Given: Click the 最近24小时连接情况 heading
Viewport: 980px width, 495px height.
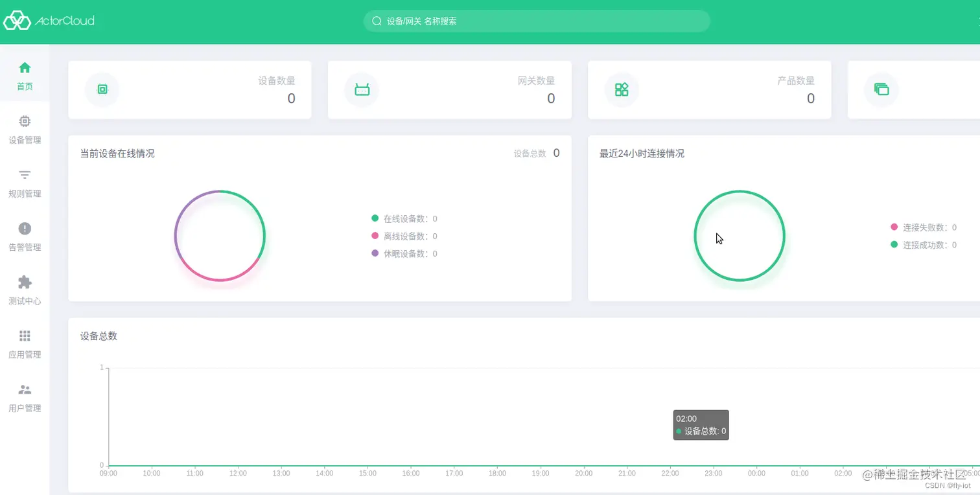Looking at the screenshot, I should [x=642, y=154].
